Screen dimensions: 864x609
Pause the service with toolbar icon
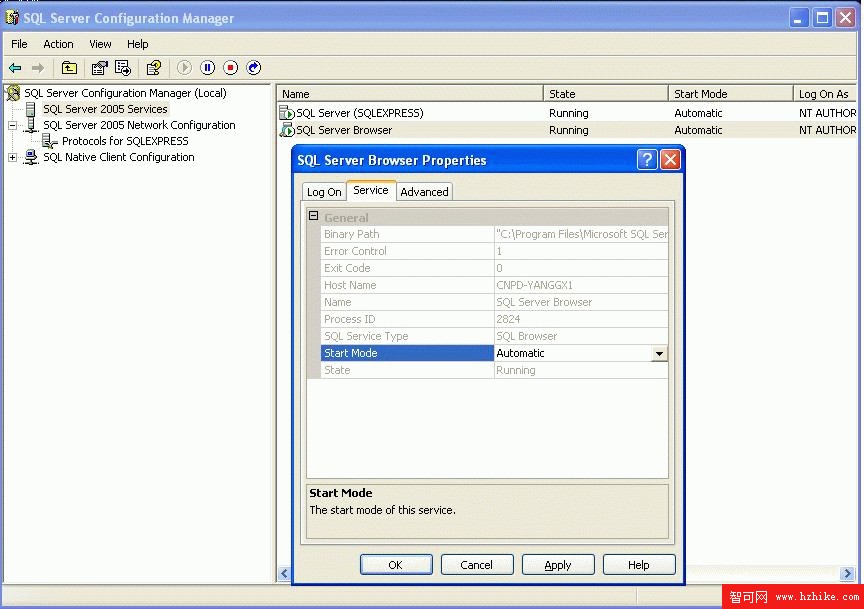point(207,68)
